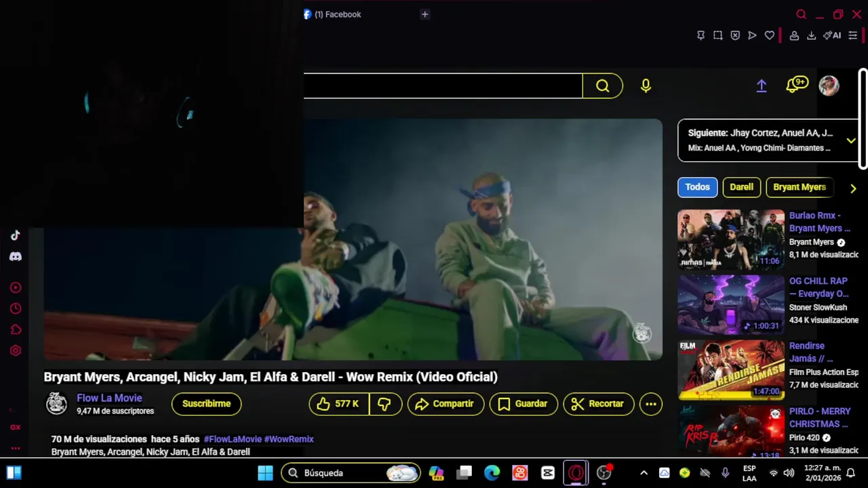868x488 pixels.
Task: Open OG CHILL RAP video thumbnail
Action: point(731,304)
